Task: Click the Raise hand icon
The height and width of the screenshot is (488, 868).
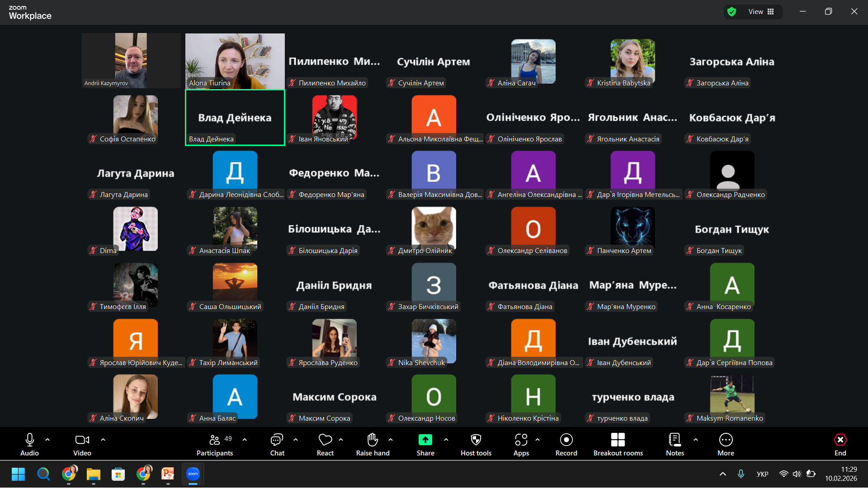Action: coord(373,440)
